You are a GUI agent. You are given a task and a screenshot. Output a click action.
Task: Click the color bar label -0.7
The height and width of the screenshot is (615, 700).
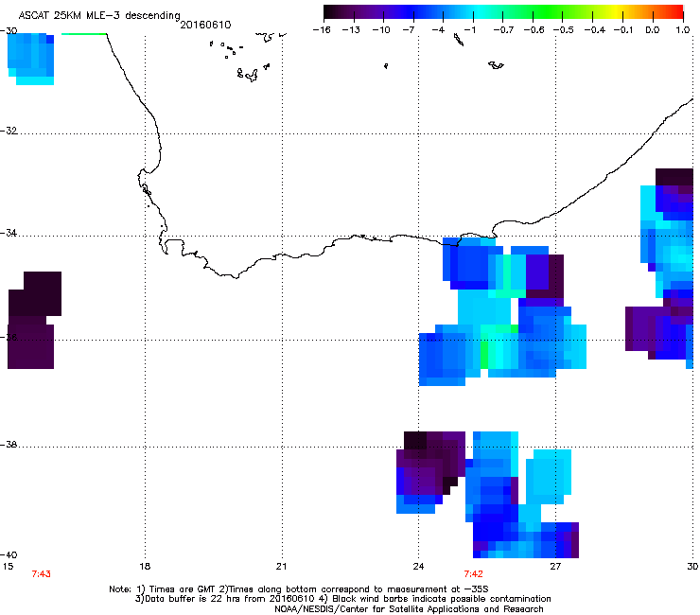coord(503,30)
